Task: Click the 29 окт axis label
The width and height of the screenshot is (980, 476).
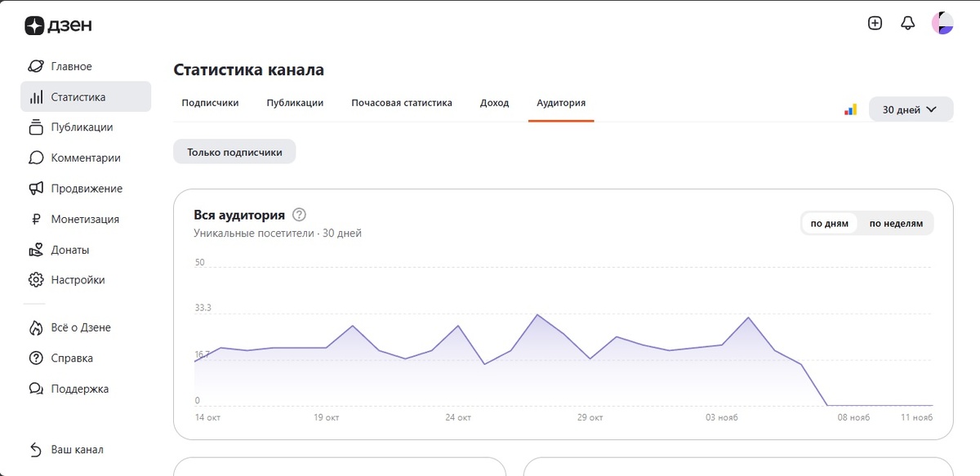Action: (x=590, y=418)
